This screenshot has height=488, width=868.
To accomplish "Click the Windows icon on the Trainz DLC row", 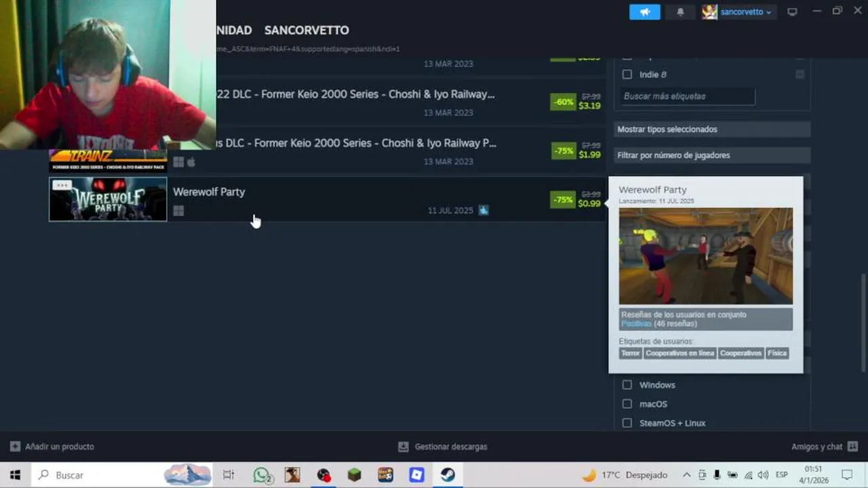I will coord(178,162).
